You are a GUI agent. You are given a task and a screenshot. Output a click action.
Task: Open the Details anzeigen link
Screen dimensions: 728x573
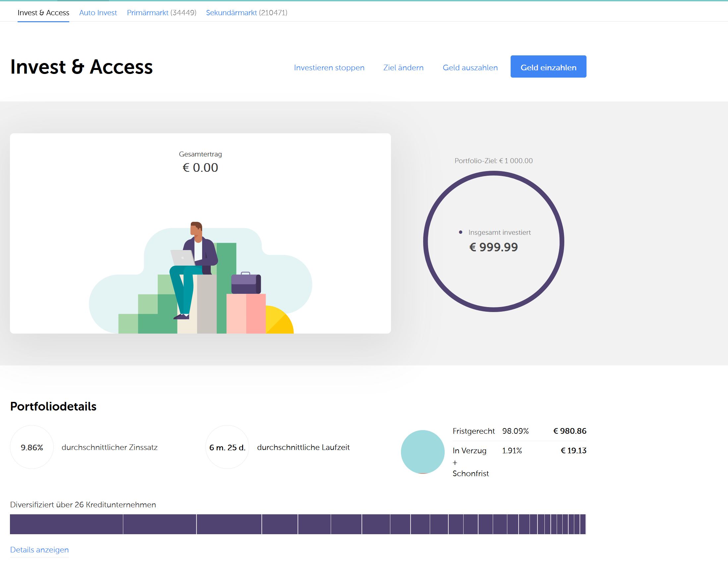pos(39,549)
